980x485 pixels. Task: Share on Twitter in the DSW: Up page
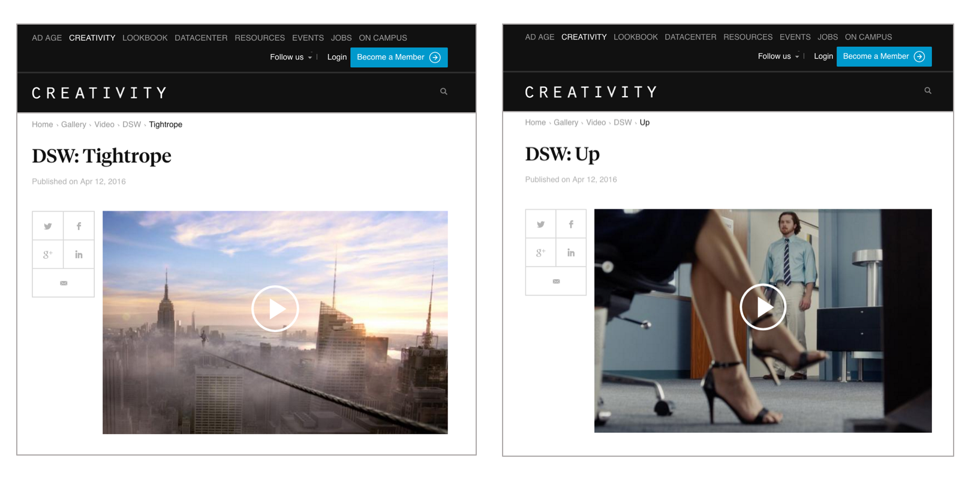541,224
